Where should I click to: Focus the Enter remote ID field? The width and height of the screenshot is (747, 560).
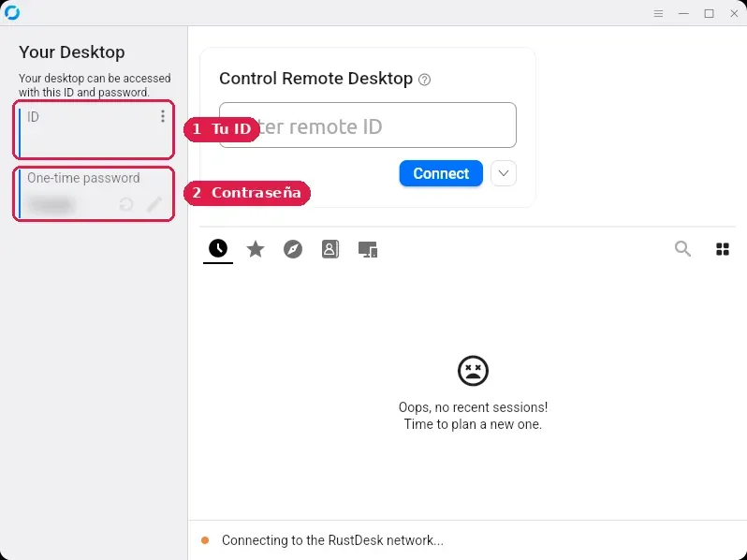click(367, 125)
